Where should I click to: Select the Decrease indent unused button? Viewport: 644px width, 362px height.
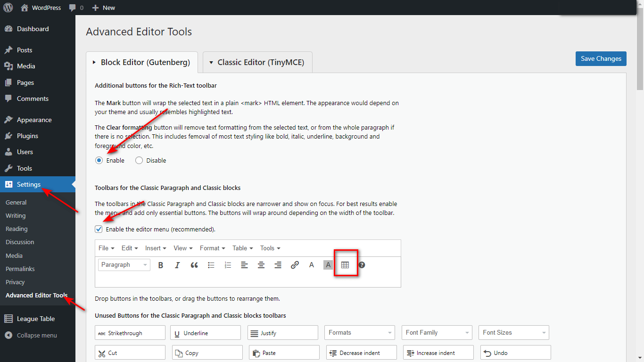point(362,353)
